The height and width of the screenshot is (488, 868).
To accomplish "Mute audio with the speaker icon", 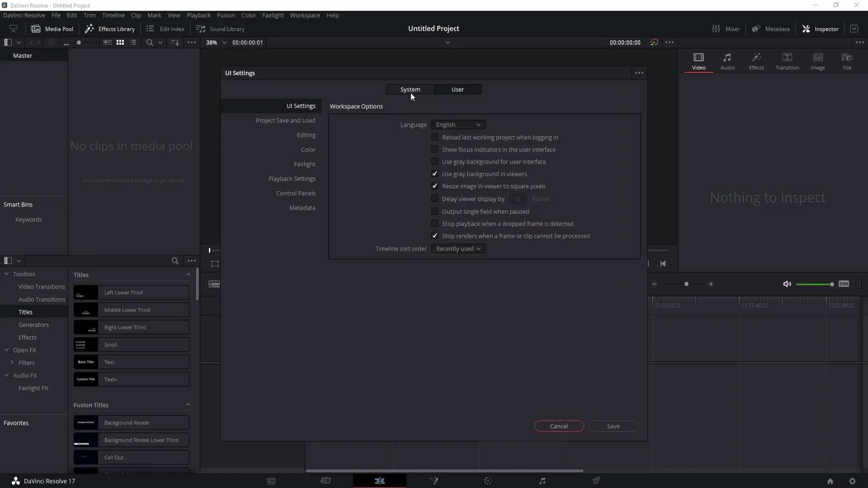I will point(787,284).
